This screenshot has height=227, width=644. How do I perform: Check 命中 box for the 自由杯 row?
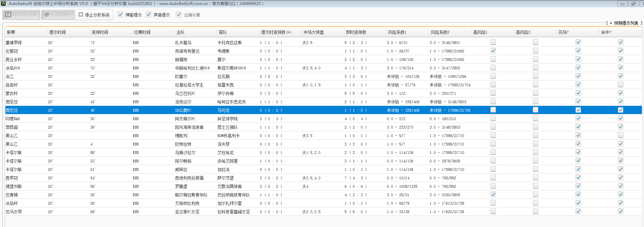(x=621, y=85)
